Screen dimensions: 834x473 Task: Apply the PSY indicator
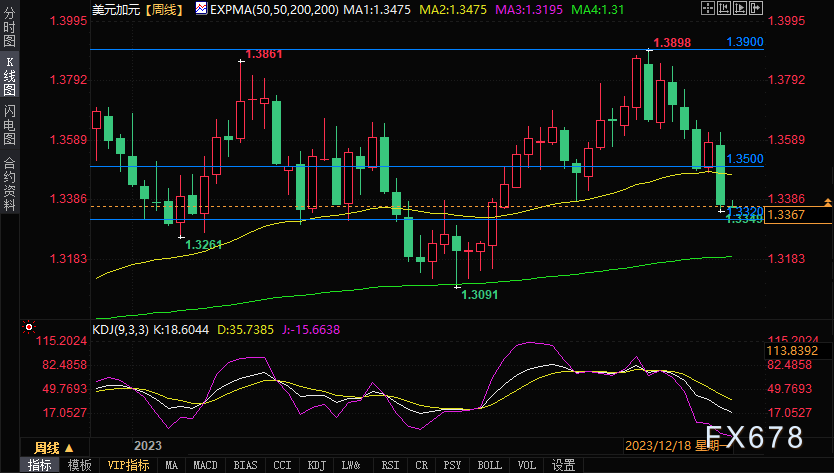click(x=452, y=465)
